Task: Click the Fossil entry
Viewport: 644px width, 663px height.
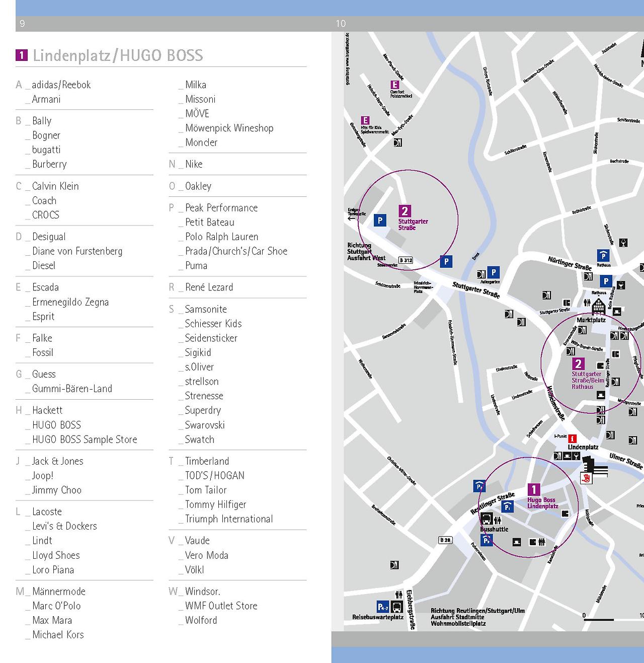Action: 43,353
